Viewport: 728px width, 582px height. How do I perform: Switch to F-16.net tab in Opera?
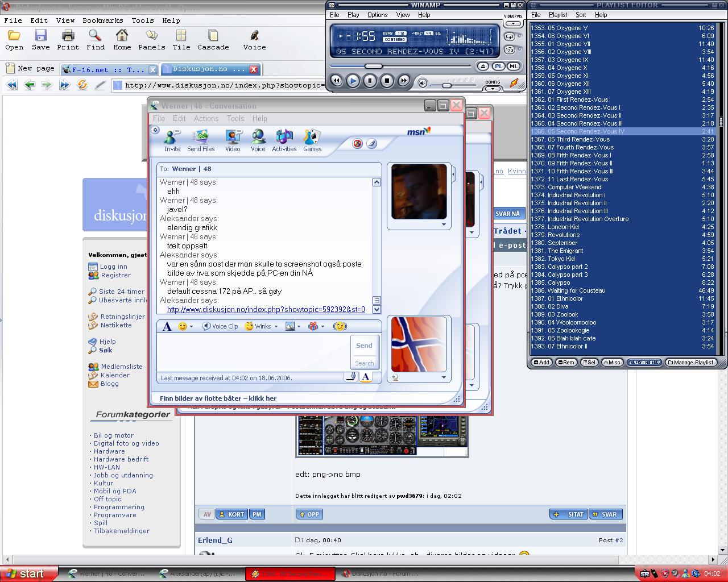(110, 69)
